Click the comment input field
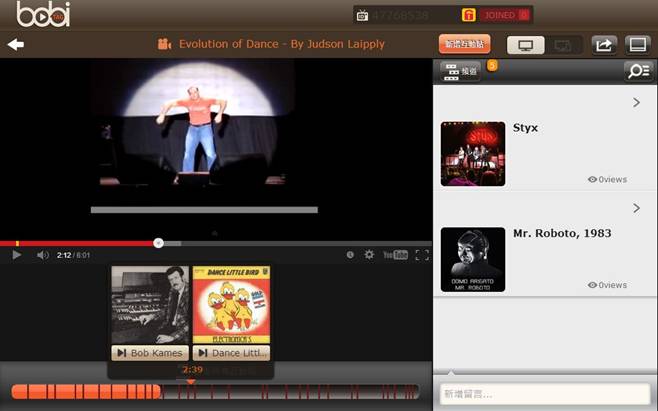 click(545, 394)
